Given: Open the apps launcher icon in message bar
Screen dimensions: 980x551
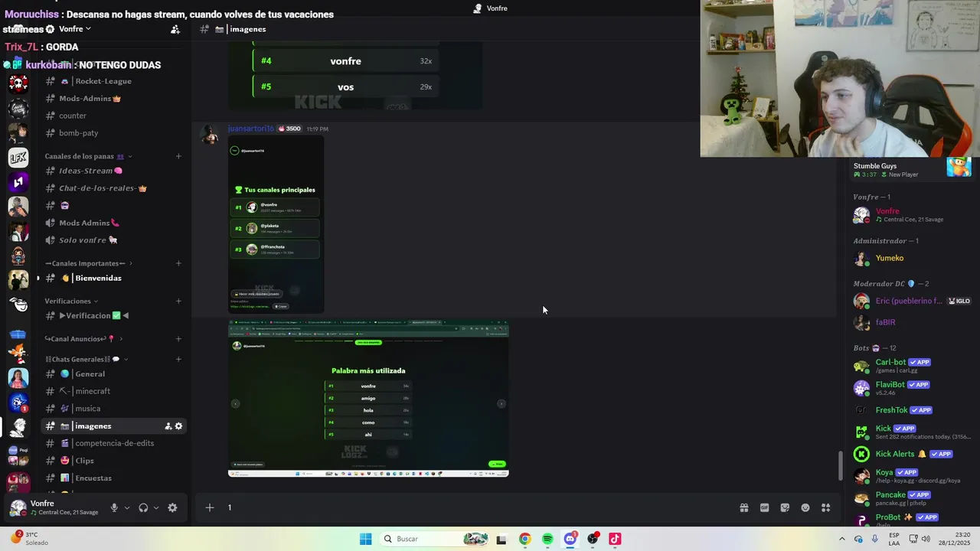Looking at the screenshot, I should tap(826, 507).
